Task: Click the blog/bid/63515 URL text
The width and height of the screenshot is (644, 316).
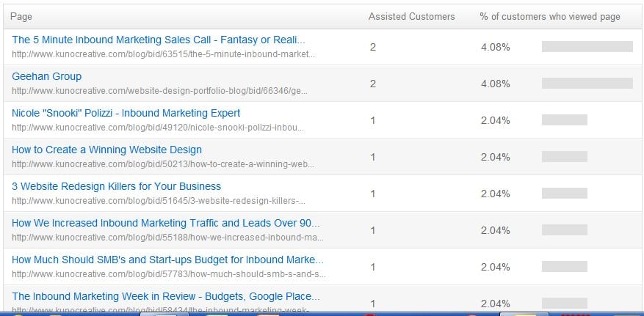Action: click(x=163, y=54)
